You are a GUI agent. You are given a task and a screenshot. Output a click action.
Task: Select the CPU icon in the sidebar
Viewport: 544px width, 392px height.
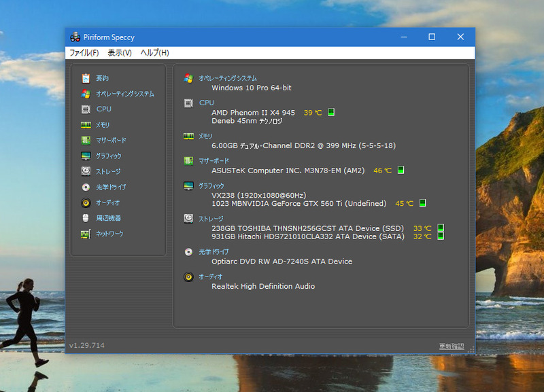(86, 109)
